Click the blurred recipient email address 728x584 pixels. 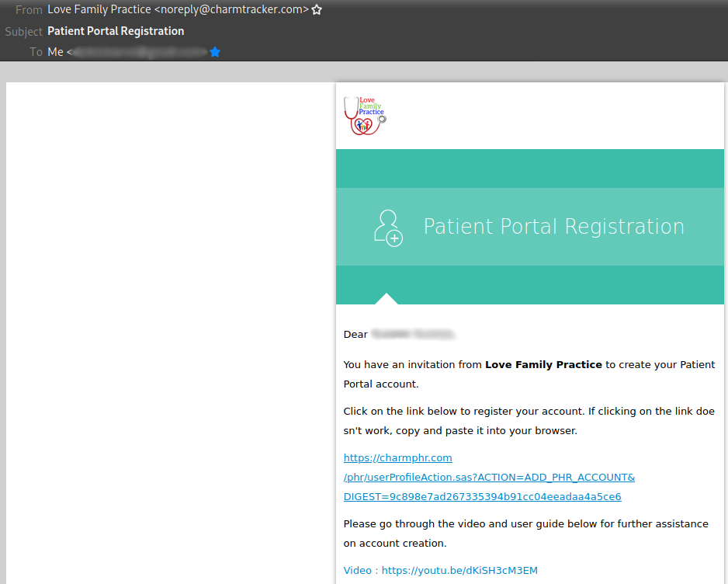coord(139,52)
